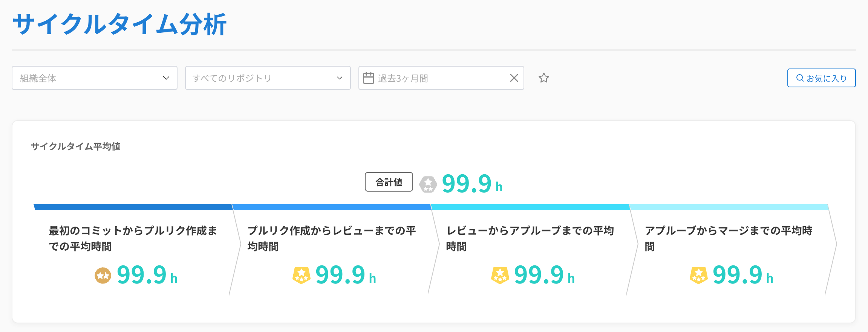Click chevron arrow of すべてのリポジトリ dropdown
Image resolution: width=868 pixels, height=332 pixels.
[x=340, y=78]
